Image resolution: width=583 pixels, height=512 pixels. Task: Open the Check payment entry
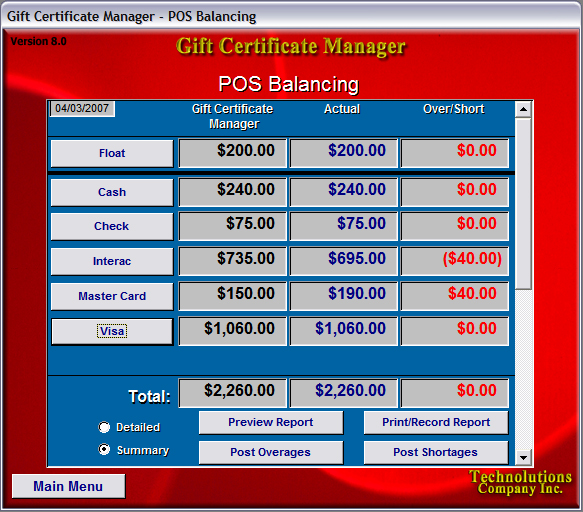(x=112, y=226)
